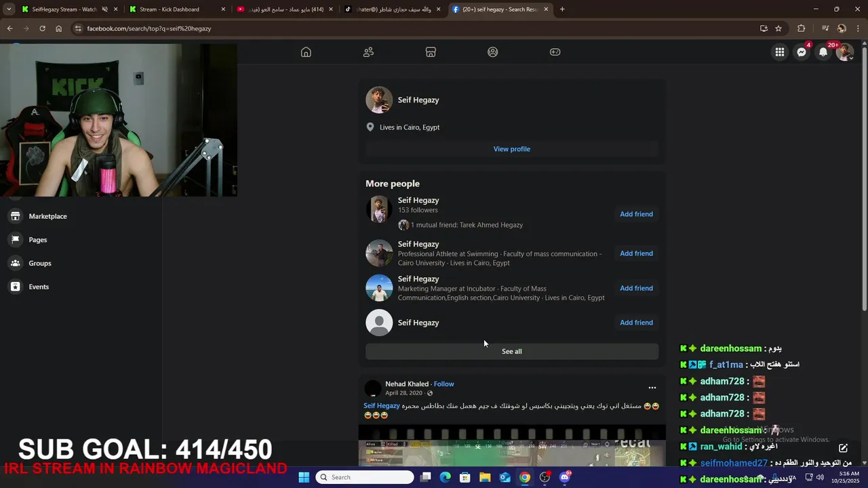This screenshot has height=488, width=868.
Task: Add friend the swimming athlete Seif Hegazy
Action: (x=636, y=253)
